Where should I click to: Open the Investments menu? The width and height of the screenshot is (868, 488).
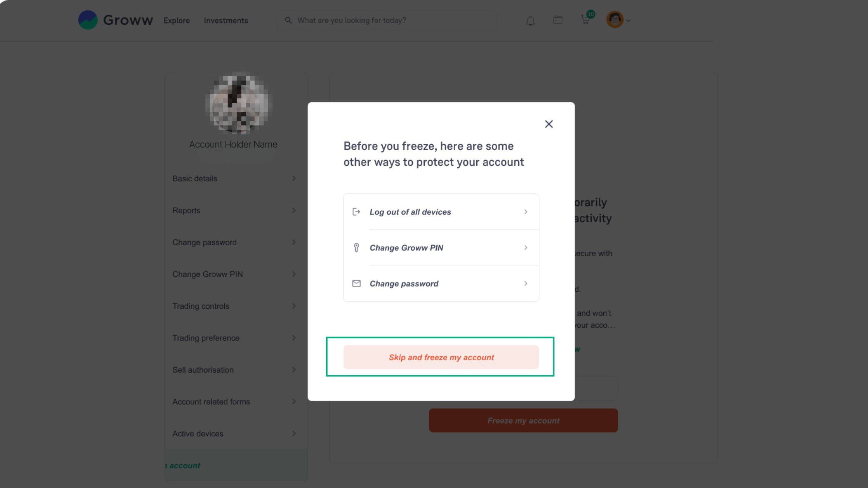pos(226,21)
